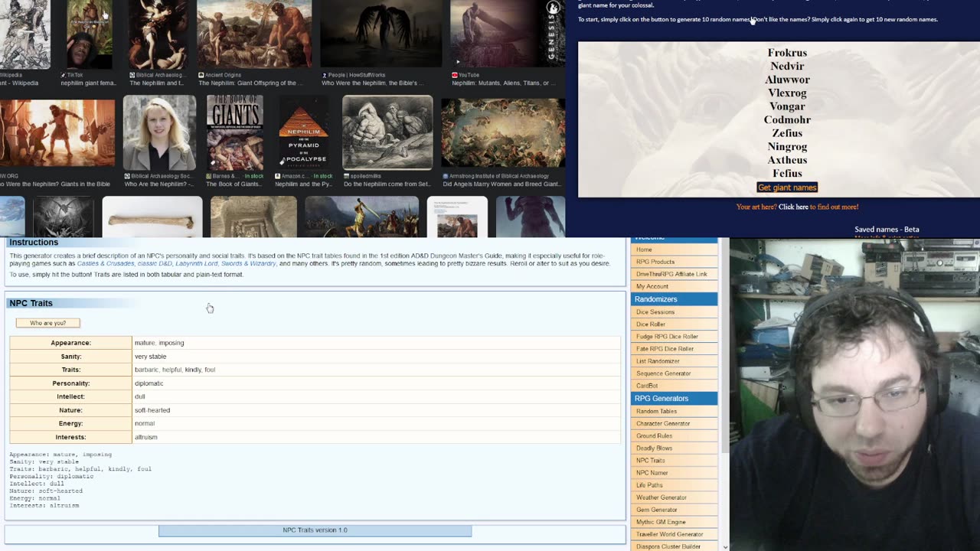The width and height of the screenshot is (980, 551).
Task: Select the giant name Frokrus
Action: point(787,53)
